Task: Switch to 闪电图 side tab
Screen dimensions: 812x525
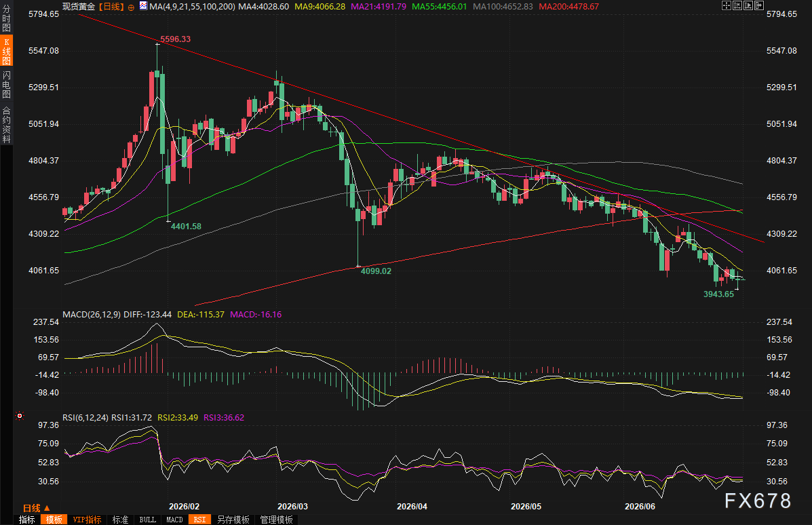Action: 6,85
